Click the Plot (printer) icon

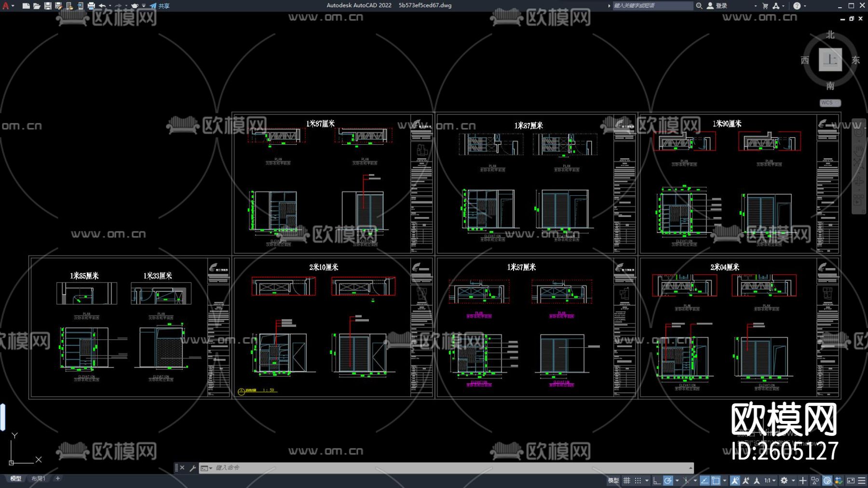[91, 6]
